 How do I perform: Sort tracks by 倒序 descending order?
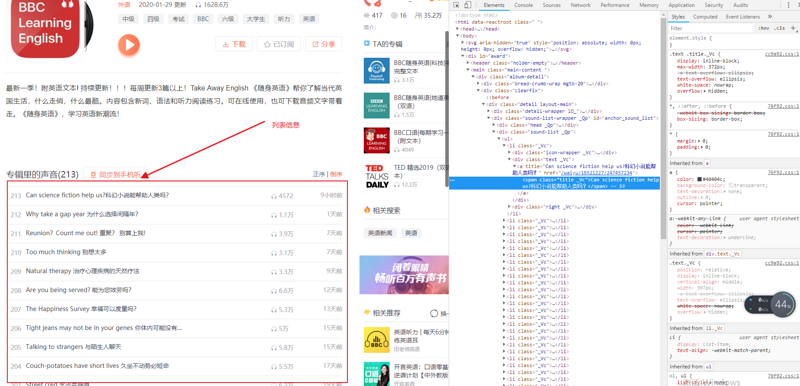coord(336,174)
